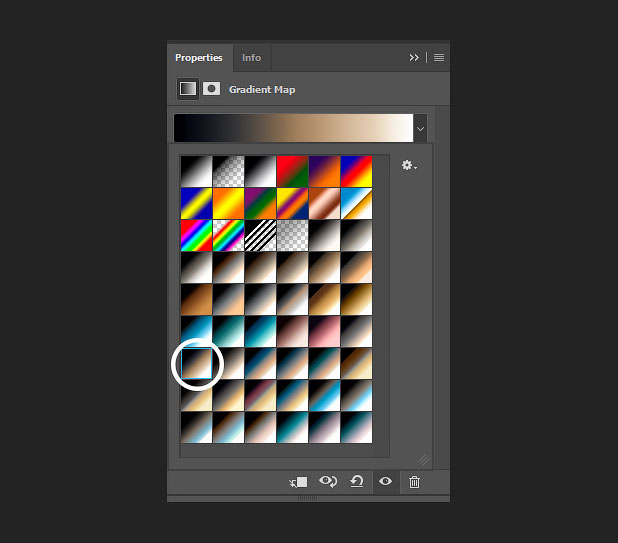Select the blue, yellow, blue gradient preset
Viewport: 618px width, 543px height.
click(x=196, y=203)
